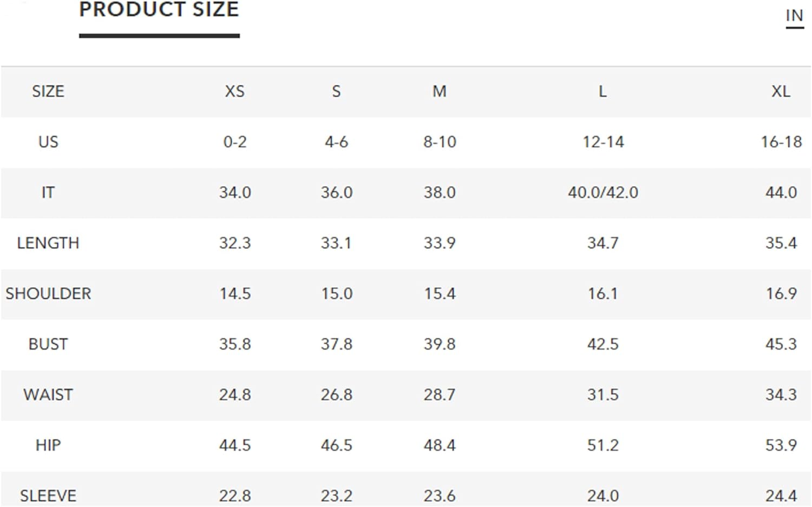The width and height of the screenshot is (812, 507).
Task: Click the BUST row label
Action: (x=48, y=344)
